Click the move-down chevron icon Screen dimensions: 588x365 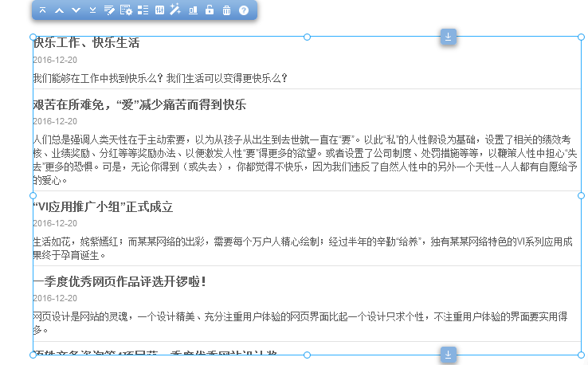[76, 10]
